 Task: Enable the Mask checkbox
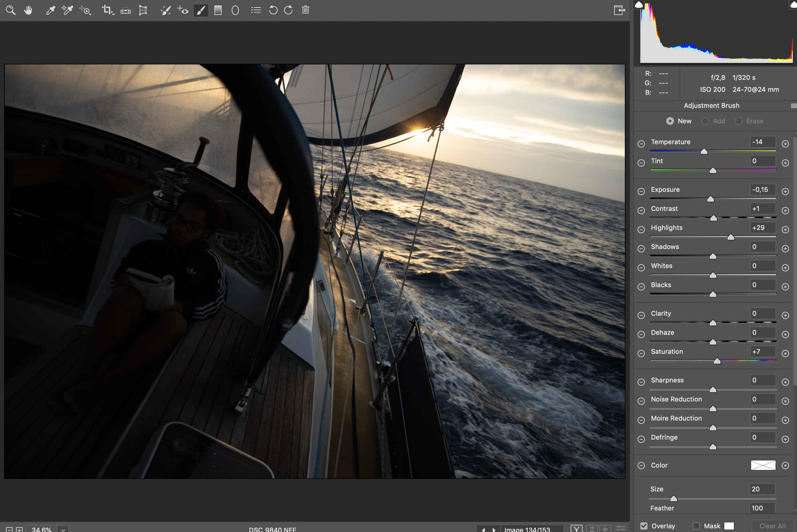pos(696,526)
